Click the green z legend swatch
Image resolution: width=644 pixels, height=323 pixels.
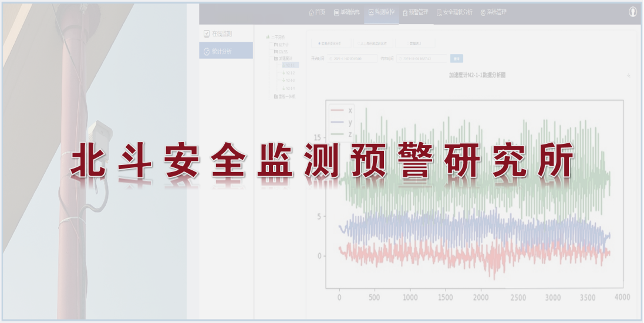coord(336,134)
